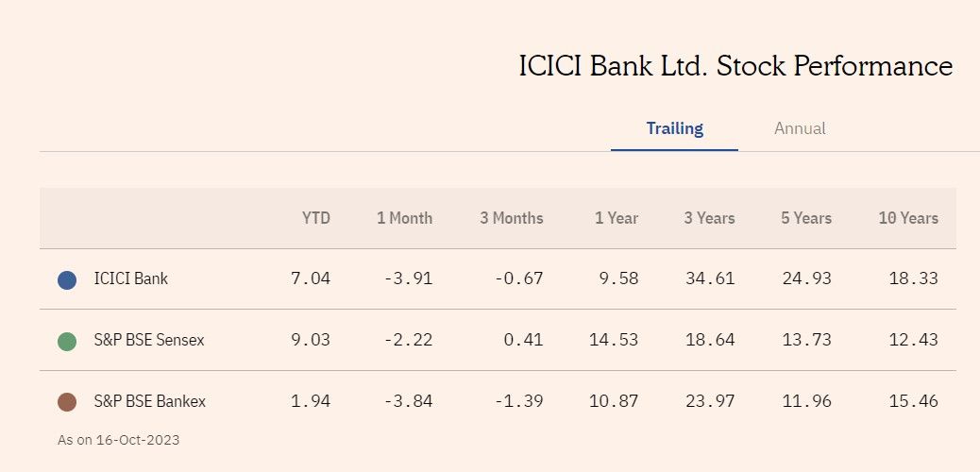Click the YTD column header

[316, 218]
